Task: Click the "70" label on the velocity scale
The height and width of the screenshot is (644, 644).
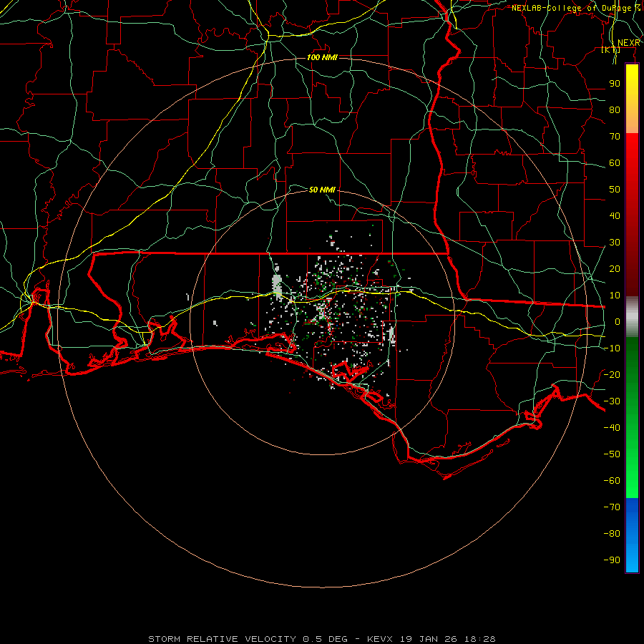Action: [x=615, y=137]
